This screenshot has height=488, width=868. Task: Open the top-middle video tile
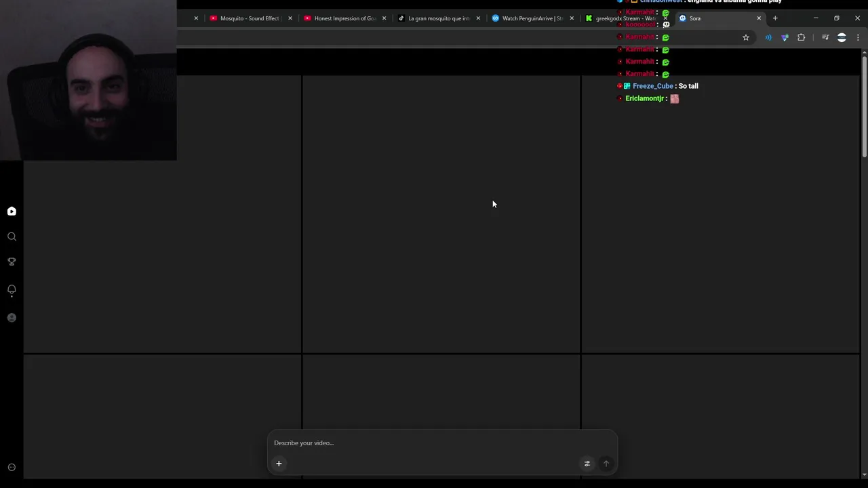click(x=441, y=213)
